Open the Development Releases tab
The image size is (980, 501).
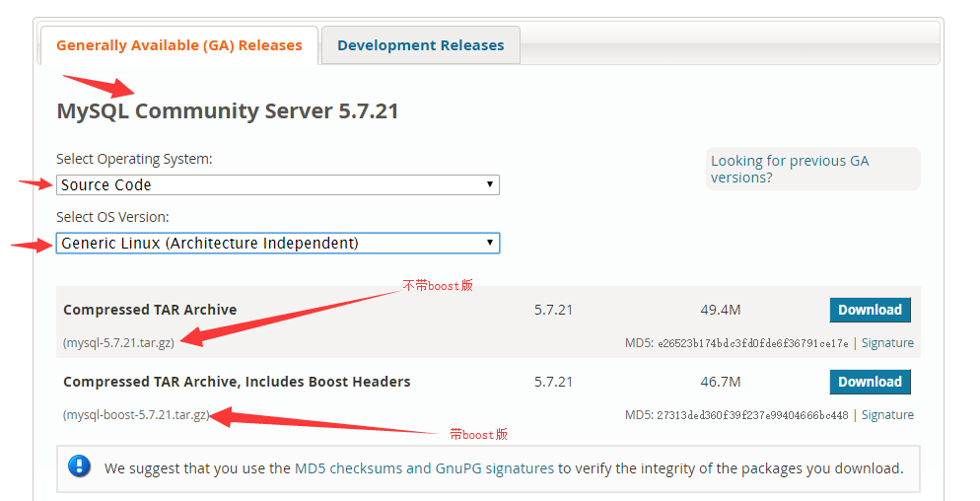(x=421, y=45)
